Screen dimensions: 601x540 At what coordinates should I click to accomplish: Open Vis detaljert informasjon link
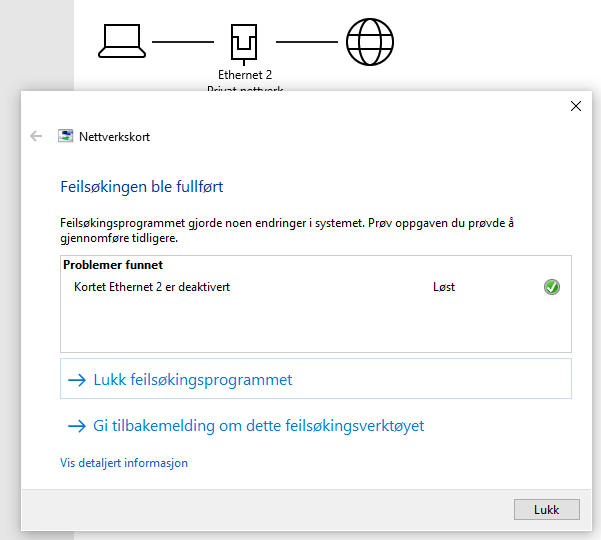124,463
